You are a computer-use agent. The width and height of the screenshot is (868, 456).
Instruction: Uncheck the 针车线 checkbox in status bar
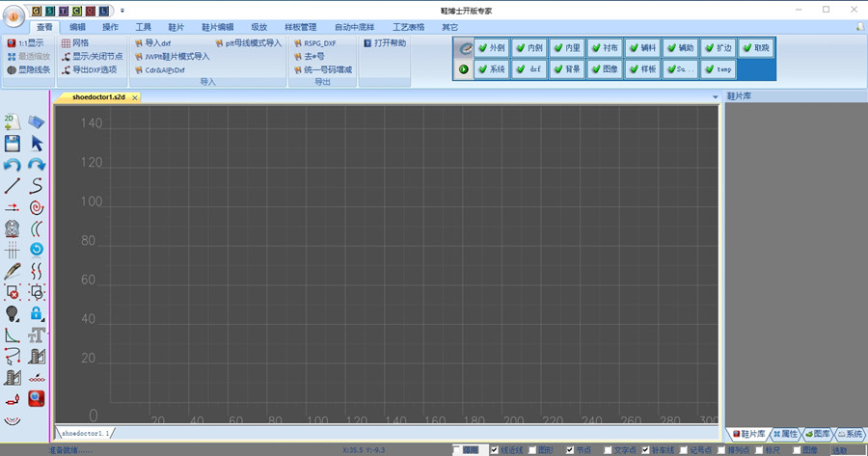[x=645, y=450]
